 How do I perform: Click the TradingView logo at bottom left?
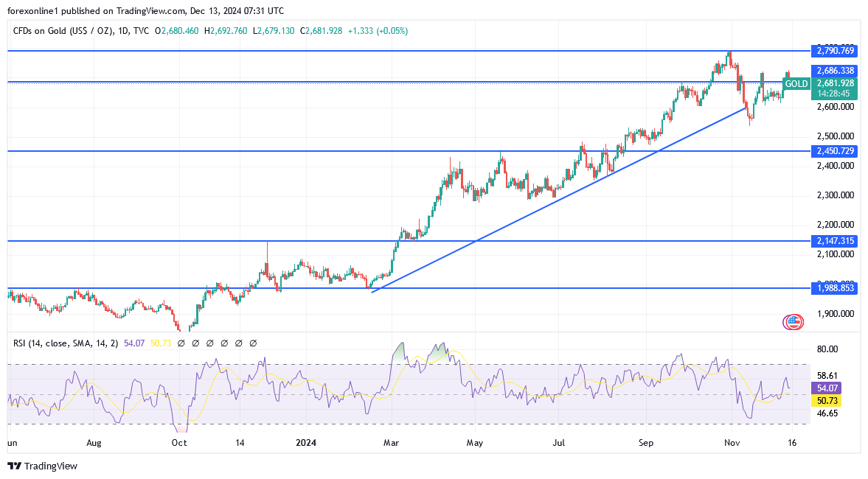[43, 466]
